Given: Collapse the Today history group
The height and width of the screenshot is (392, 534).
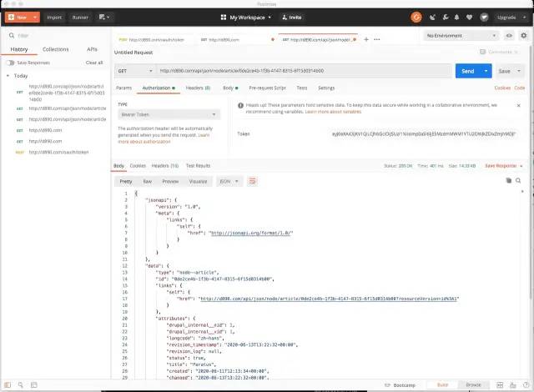Looking at the screenshot, I should (x=8, y=76).
